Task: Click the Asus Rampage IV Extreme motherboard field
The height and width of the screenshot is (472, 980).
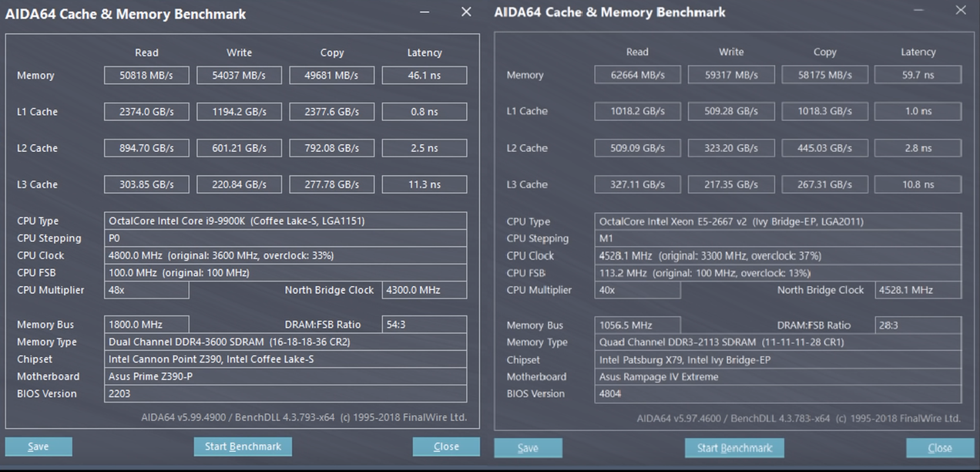Action: (x=778, y=377)
